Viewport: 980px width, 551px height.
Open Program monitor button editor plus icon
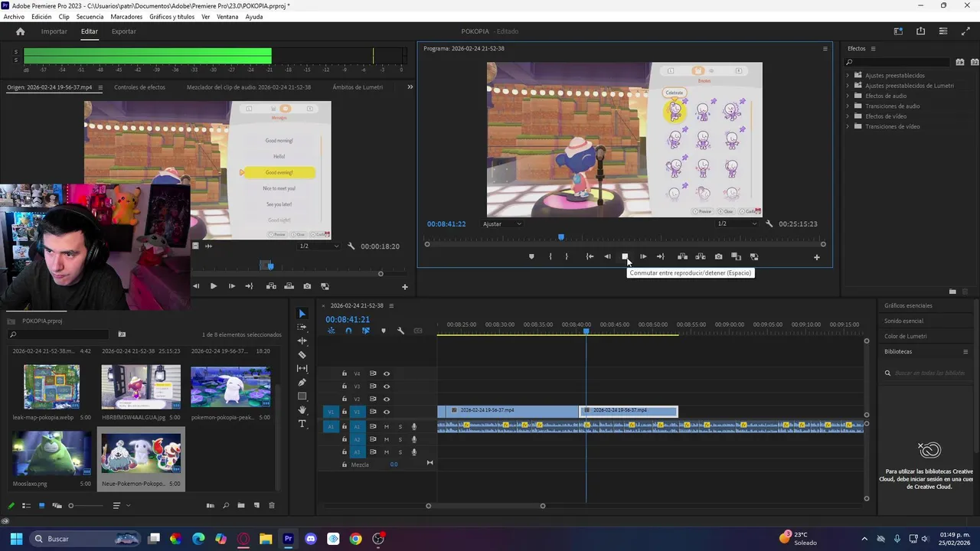(816, 257)
